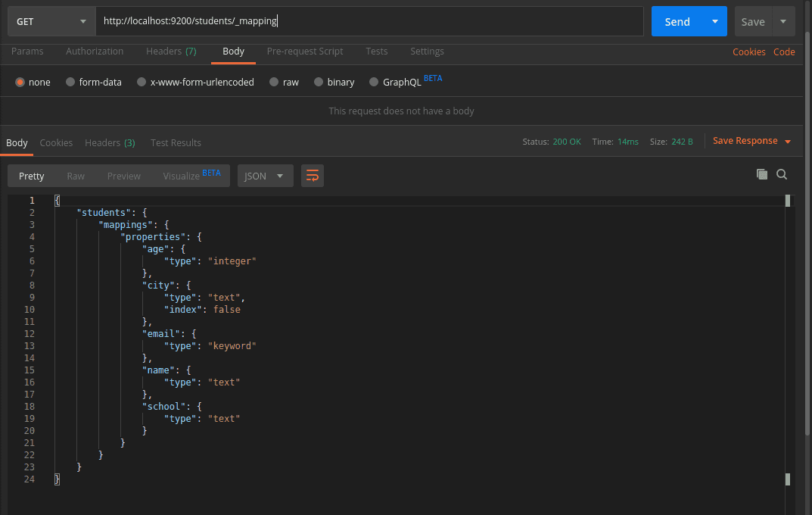Expand the Send button arrow options

714,21
